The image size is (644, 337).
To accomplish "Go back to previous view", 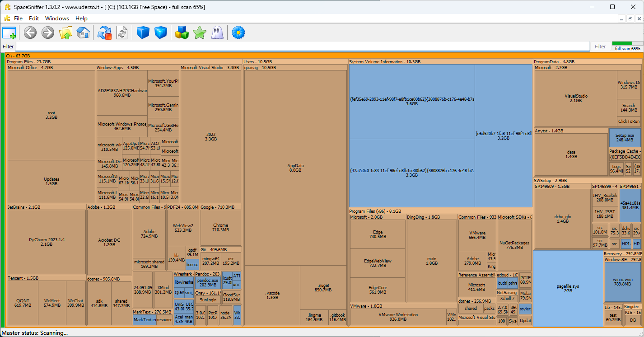I will click(x=30, y=33).
